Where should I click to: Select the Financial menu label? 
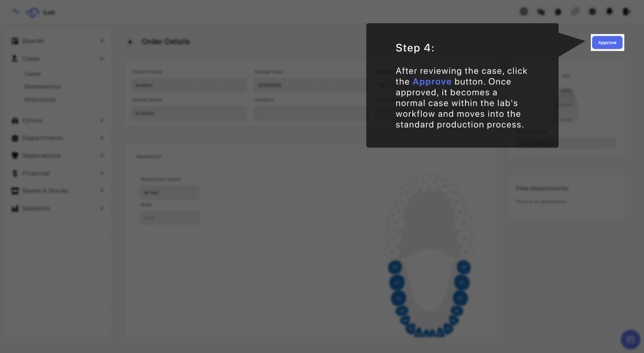click(x=36, y=173)
